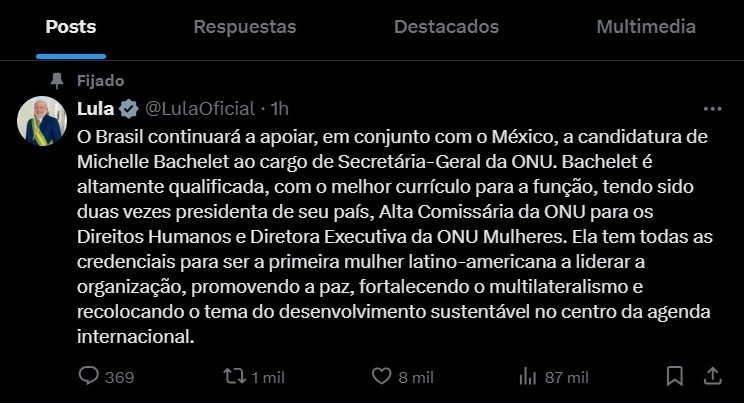Click the display name Lula

click(x=95, y=108)
